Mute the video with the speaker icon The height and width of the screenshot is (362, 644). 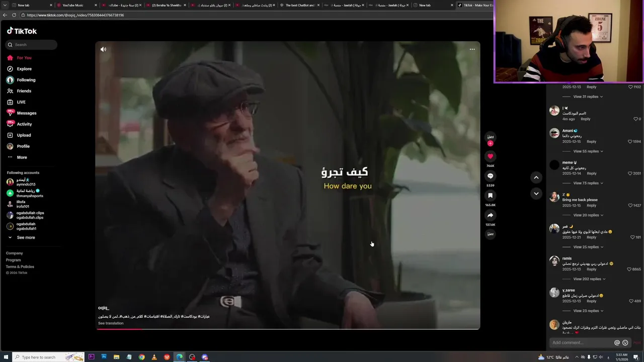click(x=103, y=49)
